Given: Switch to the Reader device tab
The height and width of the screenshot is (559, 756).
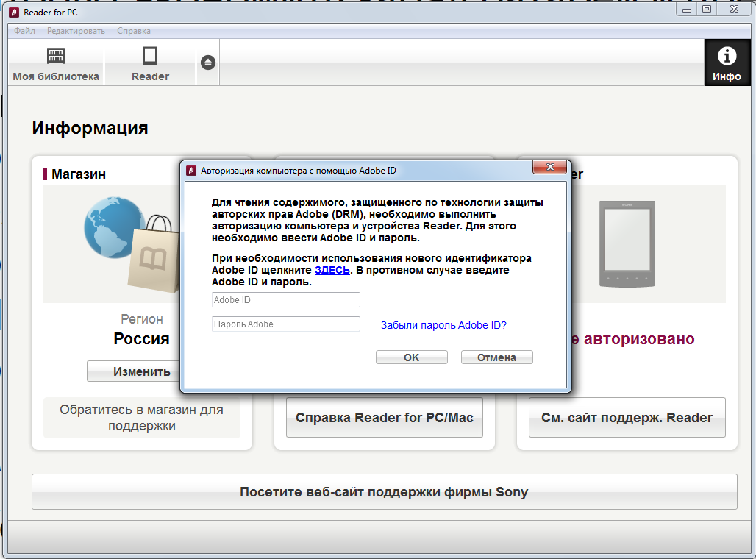Looking at the screenshot, I should (150, 63).
